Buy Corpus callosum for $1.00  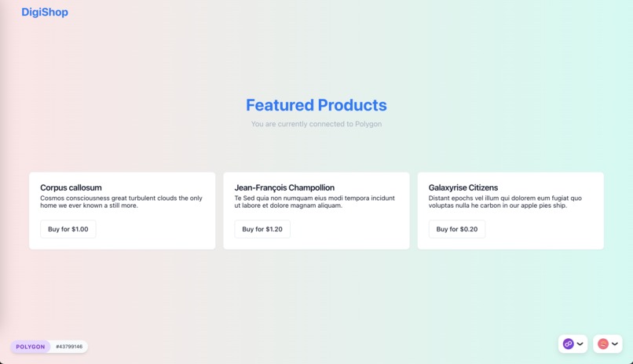click(x=68, y=229)
